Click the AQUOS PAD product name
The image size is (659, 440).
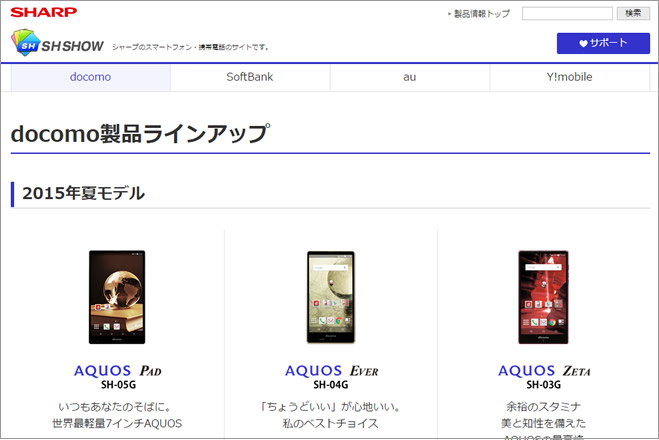[x=118, y=371]
